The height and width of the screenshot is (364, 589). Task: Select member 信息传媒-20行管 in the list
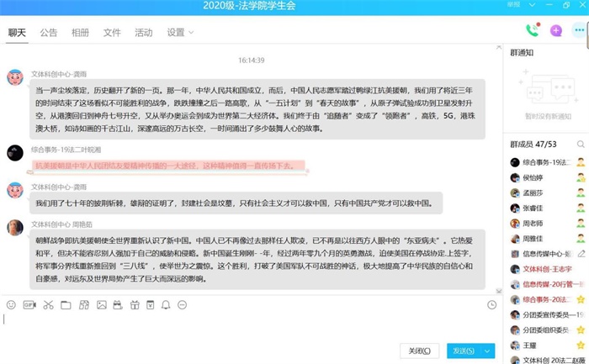(x=548, y=284)
